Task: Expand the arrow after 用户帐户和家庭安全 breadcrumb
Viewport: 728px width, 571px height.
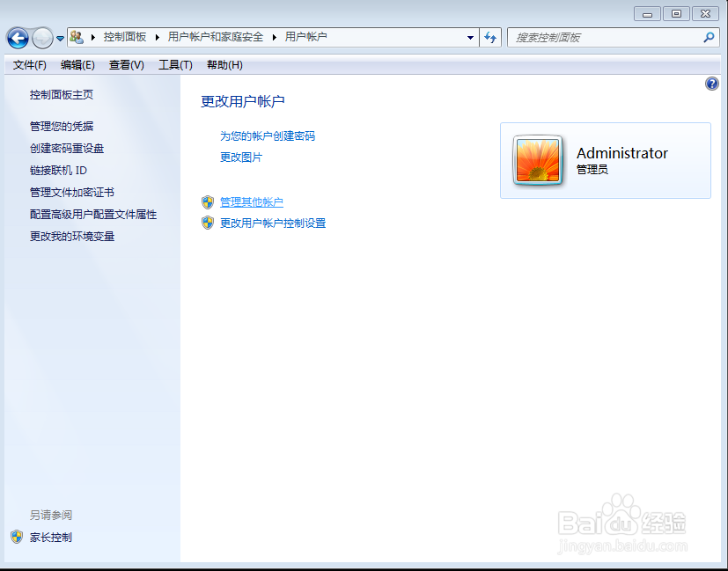Action: click(x=275, y=37)
